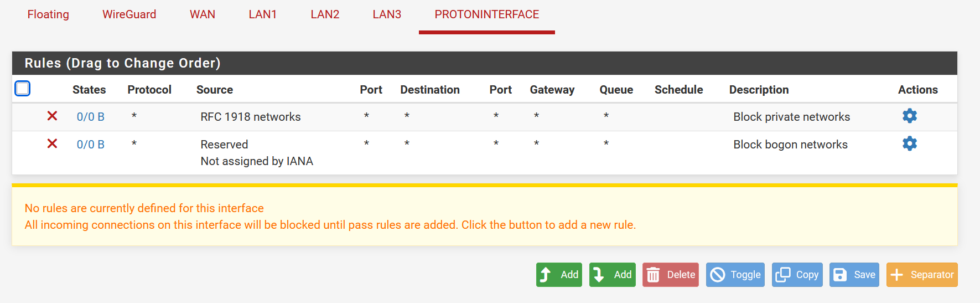Select the LAN1 tab

(x=263, y=14)
